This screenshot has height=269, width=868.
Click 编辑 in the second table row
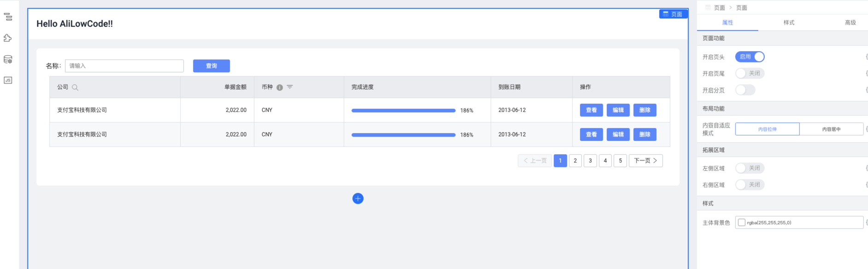618,134
